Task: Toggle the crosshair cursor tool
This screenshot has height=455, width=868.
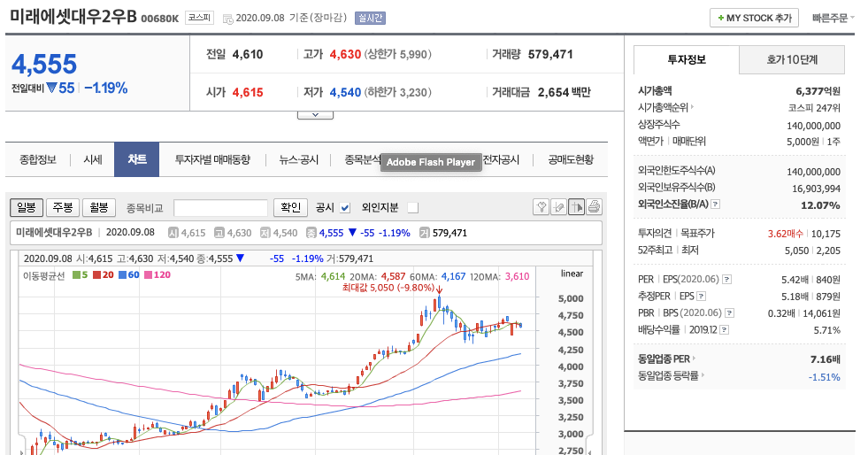Action: (576, 207)
